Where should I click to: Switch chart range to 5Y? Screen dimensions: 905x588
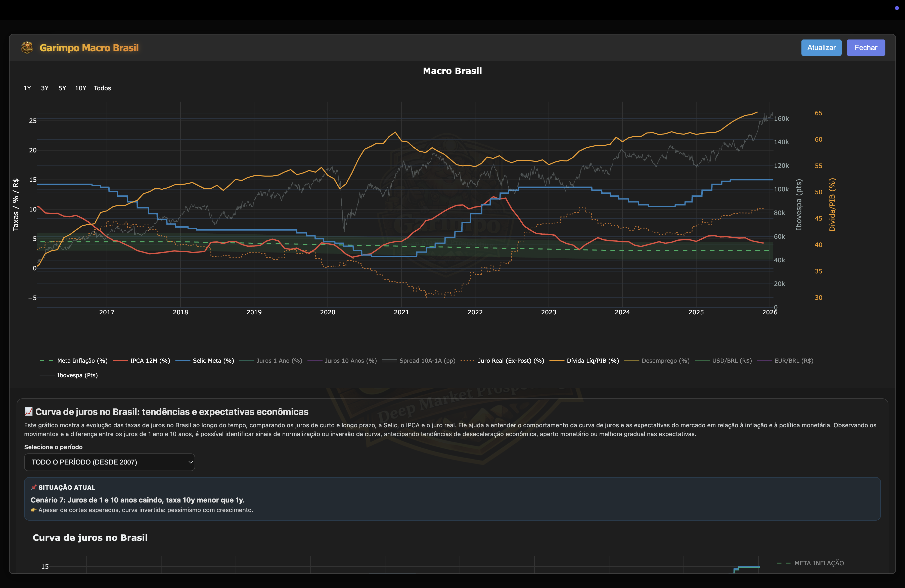[x=62, y=88]
